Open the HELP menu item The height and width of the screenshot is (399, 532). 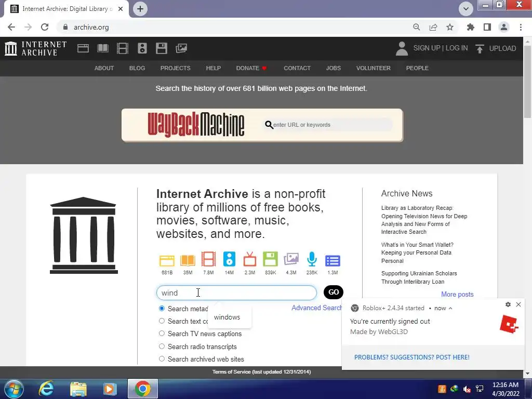[214, 68]
